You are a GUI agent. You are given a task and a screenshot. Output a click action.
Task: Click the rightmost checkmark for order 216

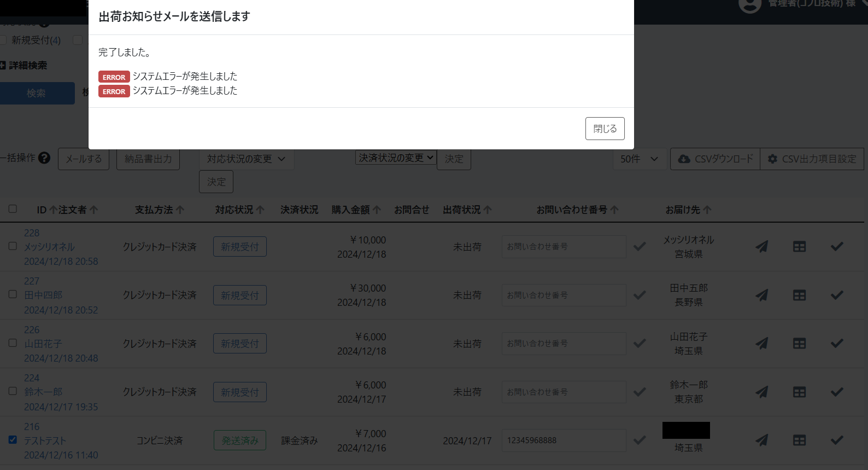point(837,440)
